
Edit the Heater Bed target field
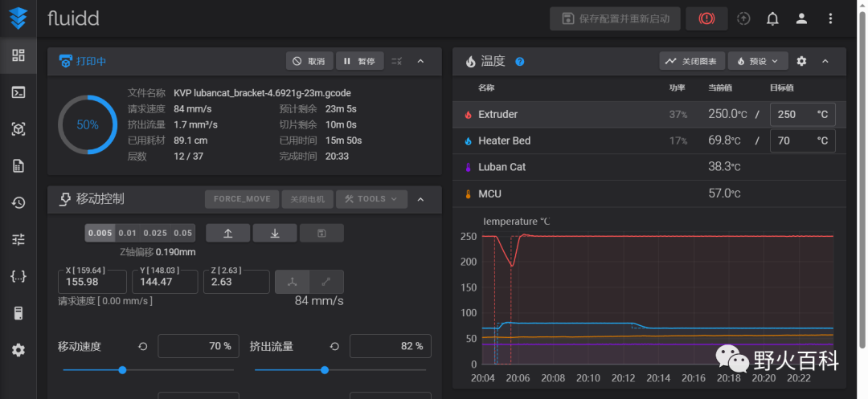(802, 141)
